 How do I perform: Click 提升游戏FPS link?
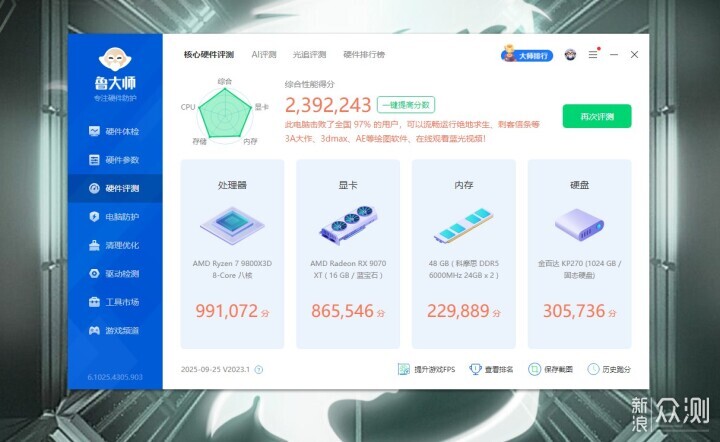[x=427, y=369]
